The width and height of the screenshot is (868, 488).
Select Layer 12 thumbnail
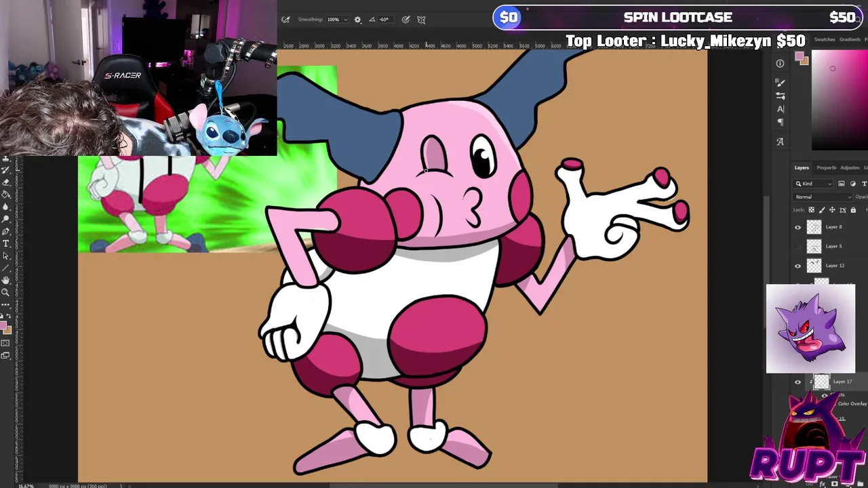pyautogui.click(x=814, y=266)
